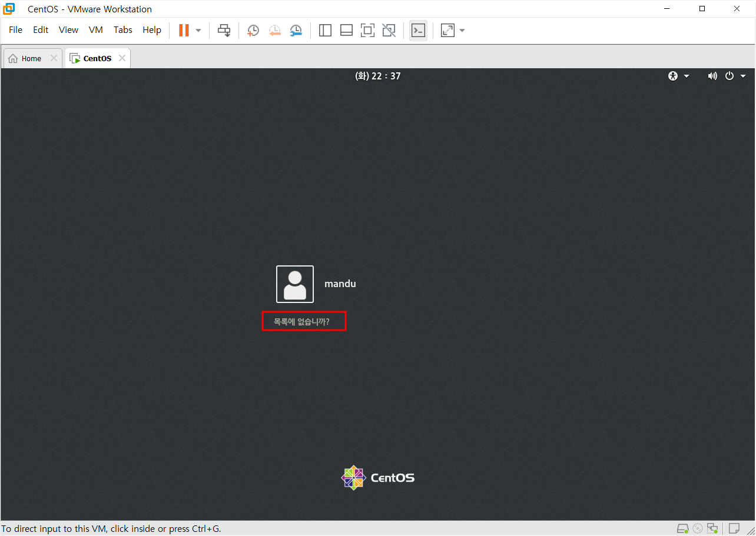Open the VM menu
756x536 pixels.
[x=95, y=30]
